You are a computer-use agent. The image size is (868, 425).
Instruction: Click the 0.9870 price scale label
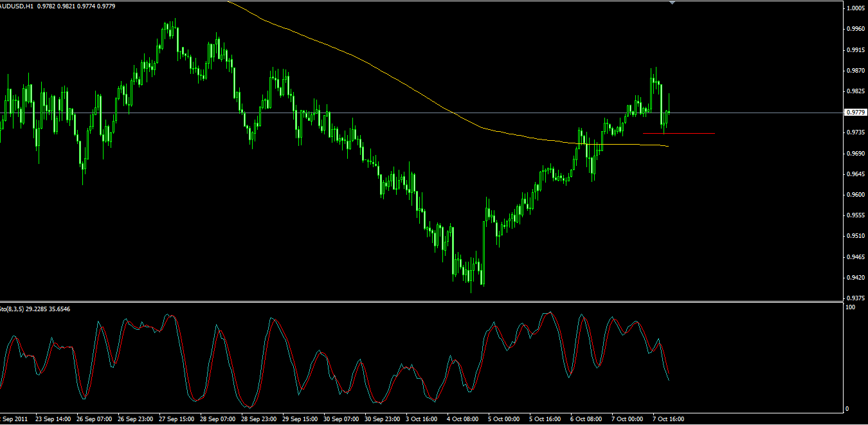pyautogui.click(x=856, y=70)
